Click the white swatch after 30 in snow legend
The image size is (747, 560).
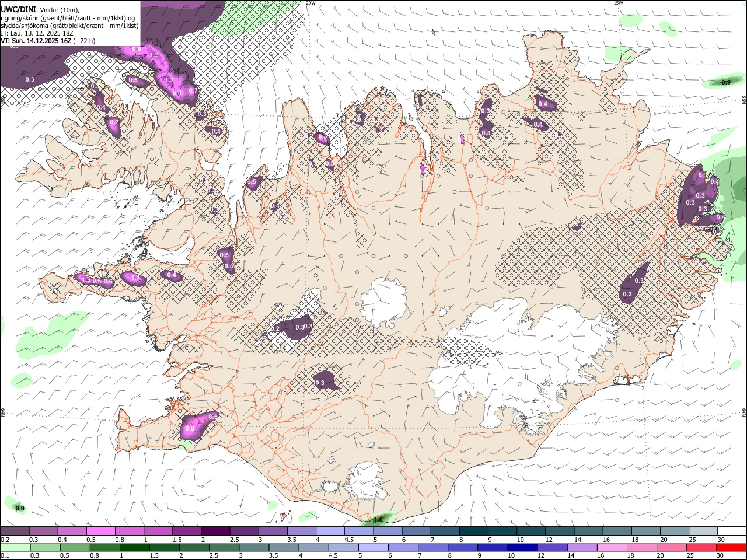tap(732, 531)
